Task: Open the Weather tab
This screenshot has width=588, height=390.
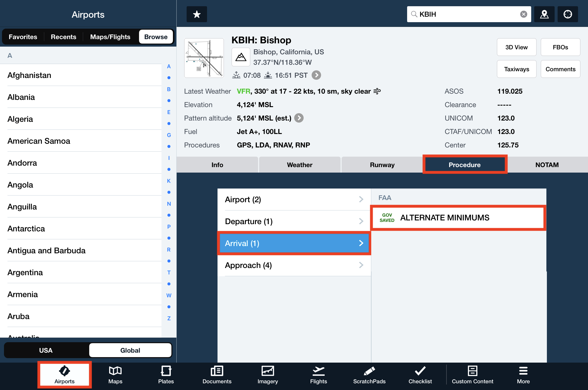Action: click(300, 165)
